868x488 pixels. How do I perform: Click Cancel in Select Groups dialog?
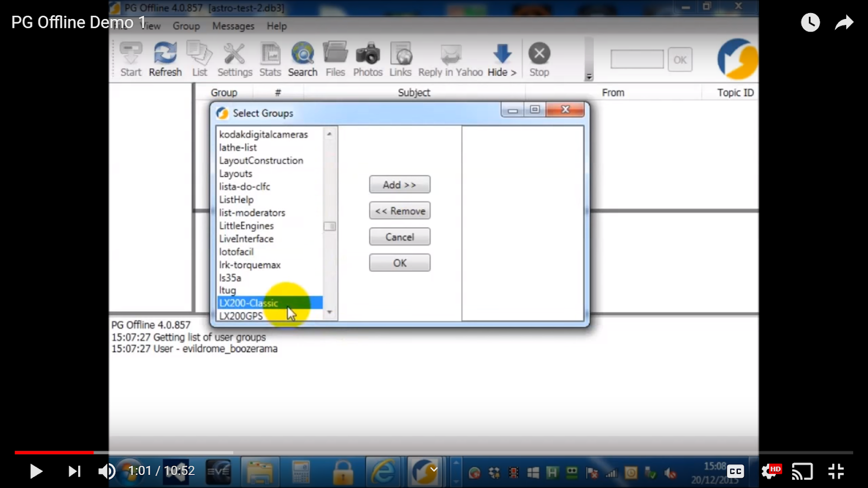(400, 236)
